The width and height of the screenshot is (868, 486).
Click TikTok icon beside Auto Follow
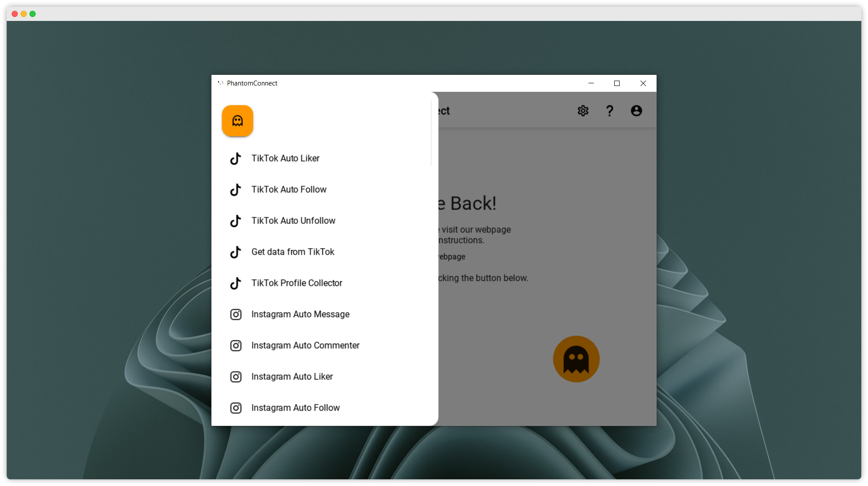coord(235,190)
